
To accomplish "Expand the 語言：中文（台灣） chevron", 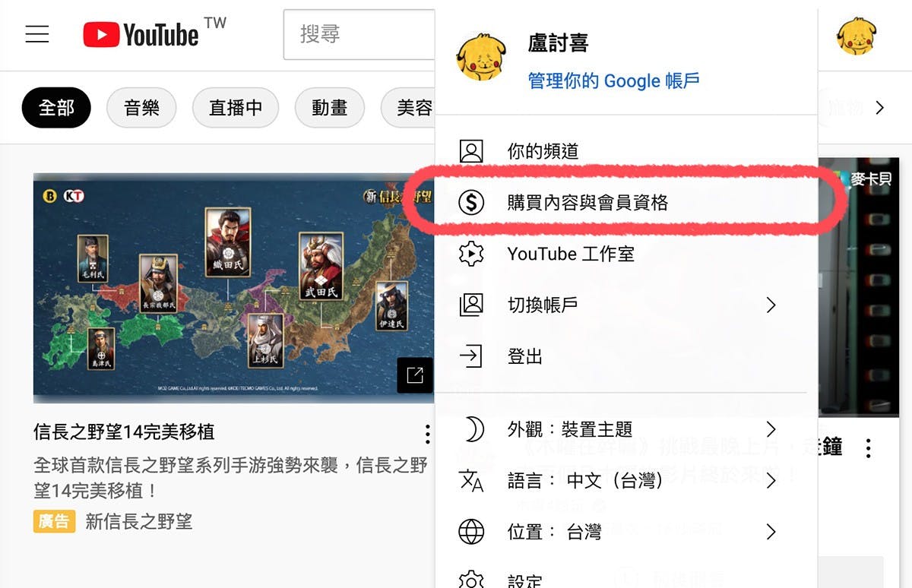I will [771, 480].
